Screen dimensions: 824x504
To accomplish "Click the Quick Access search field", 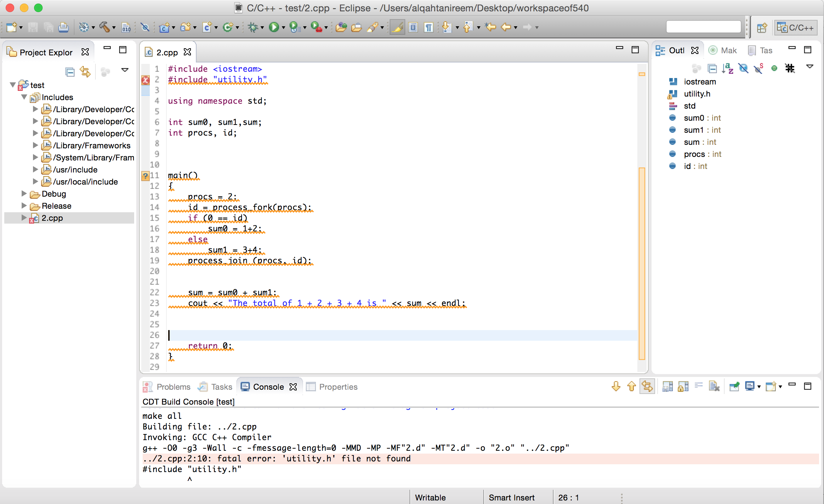I will point(703,27).
